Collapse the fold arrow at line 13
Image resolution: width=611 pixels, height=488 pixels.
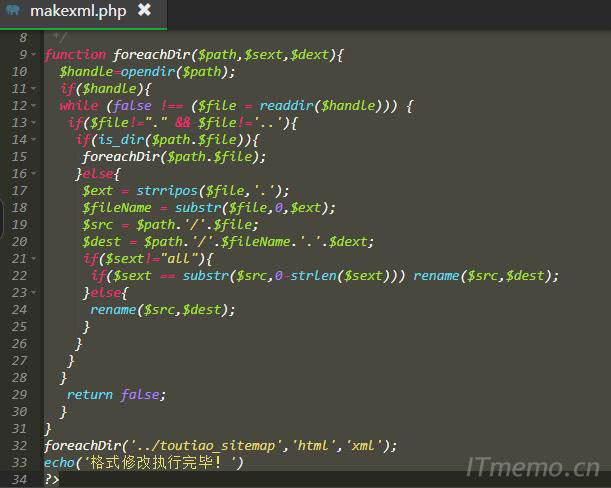(x=34, y=123)
